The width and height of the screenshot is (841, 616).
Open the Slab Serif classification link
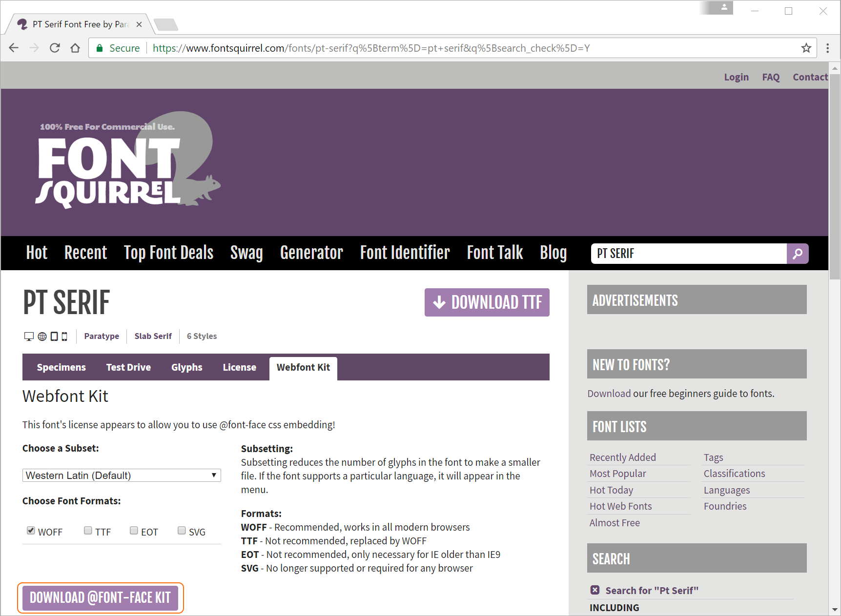(x=153, y=336)
